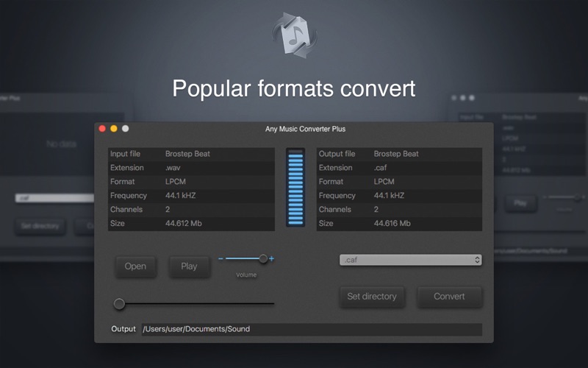
Task: Click the music converter app icon
Action: 295,35
